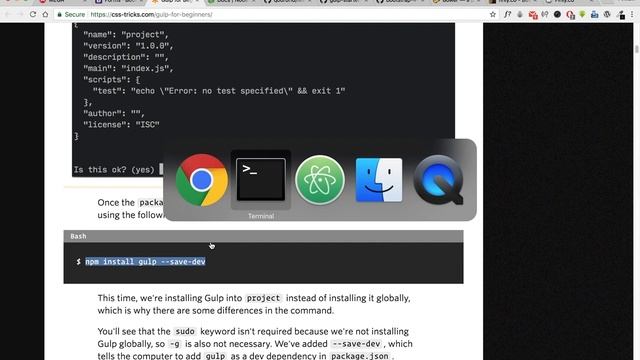Click the 'Bash' code block header
Viewport: 640px width, 360px height.
pyautogui.click(x=263, y=236)
